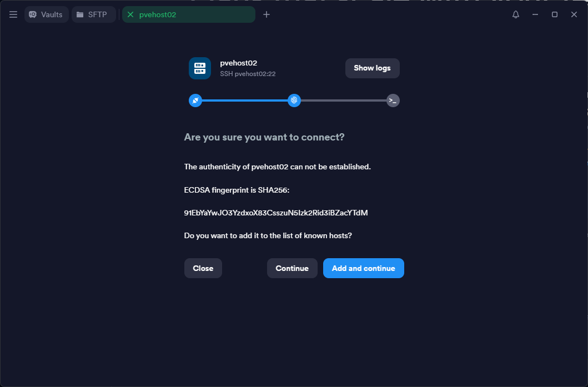
Task: Click 'ECDSA fingerprint is SHA256:' text
Action: tap(237, 190)
